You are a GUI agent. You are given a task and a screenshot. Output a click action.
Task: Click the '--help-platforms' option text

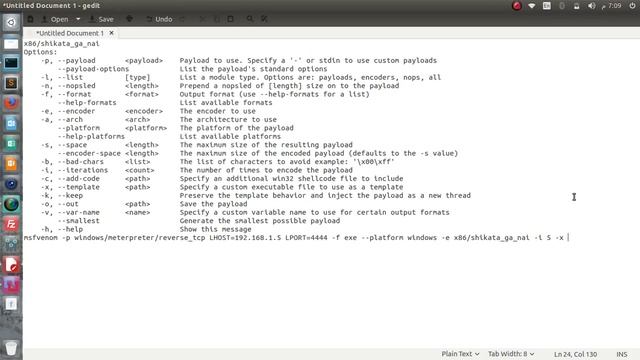(x=91, y=136)
